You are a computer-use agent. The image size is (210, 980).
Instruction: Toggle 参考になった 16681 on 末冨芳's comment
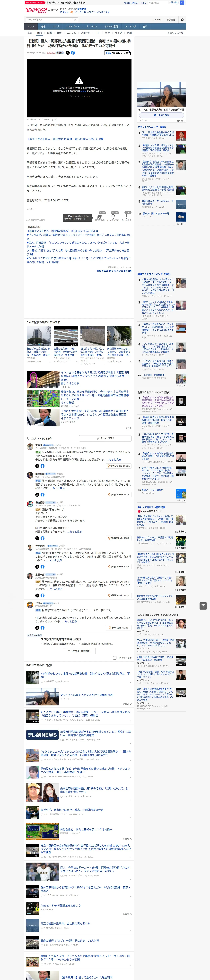pyautogui.click(x=119, y=466)
